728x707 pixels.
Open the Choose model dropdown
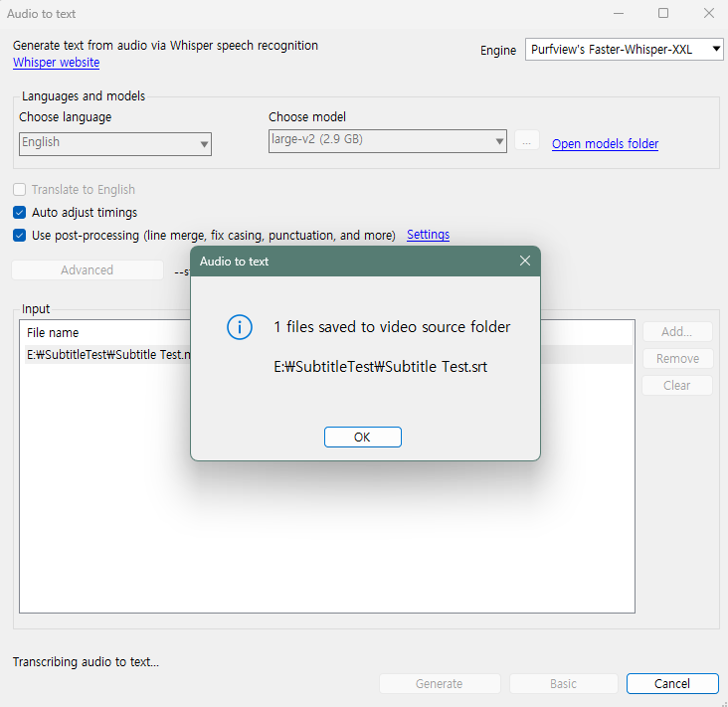point(388,140)
